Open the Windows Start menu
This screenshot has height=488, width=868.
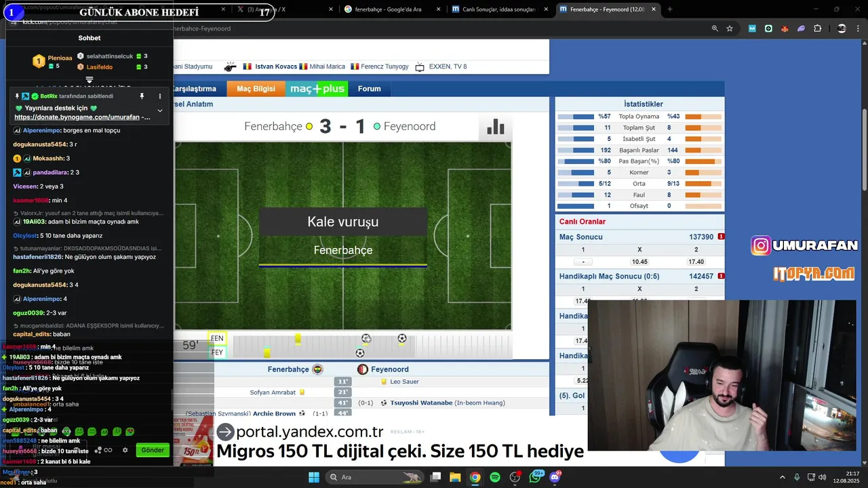[314, 477]
